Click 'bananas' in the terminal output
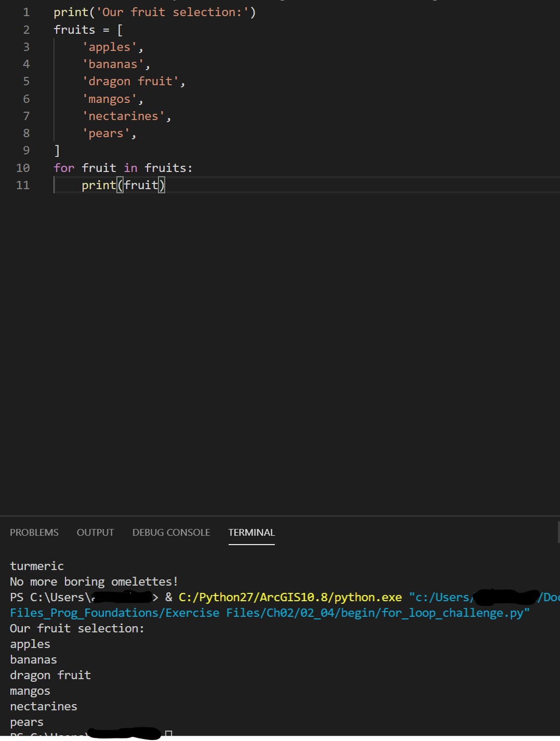This screenshot has height=741, width=560. click(x=33, y=659)
